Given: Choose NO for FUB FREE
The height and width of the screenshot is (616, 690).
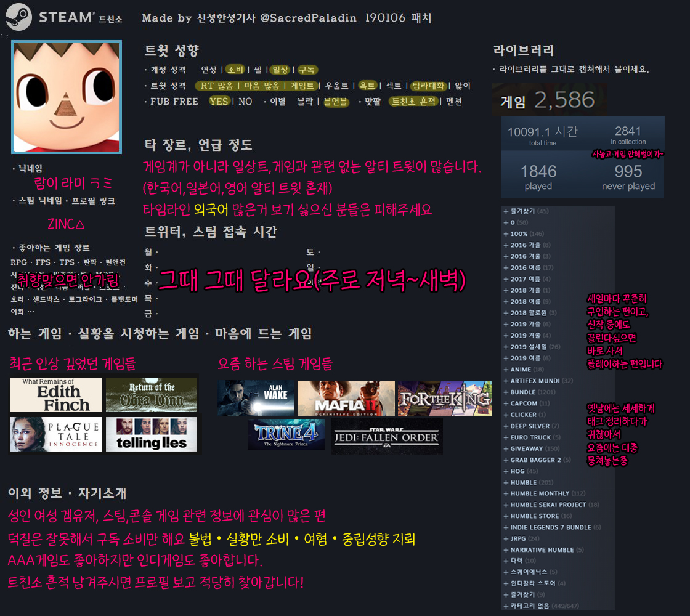Looking at the screenshot, I should tap(245, 101).
